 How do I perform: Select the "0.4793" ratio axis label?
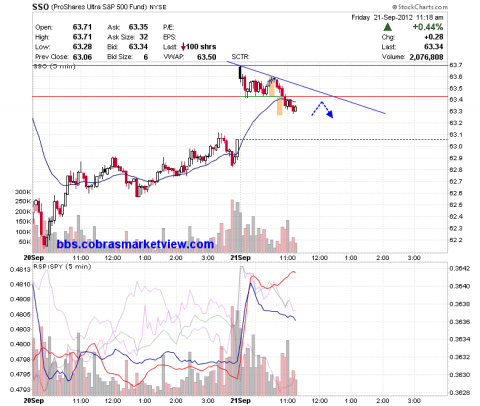19,389
